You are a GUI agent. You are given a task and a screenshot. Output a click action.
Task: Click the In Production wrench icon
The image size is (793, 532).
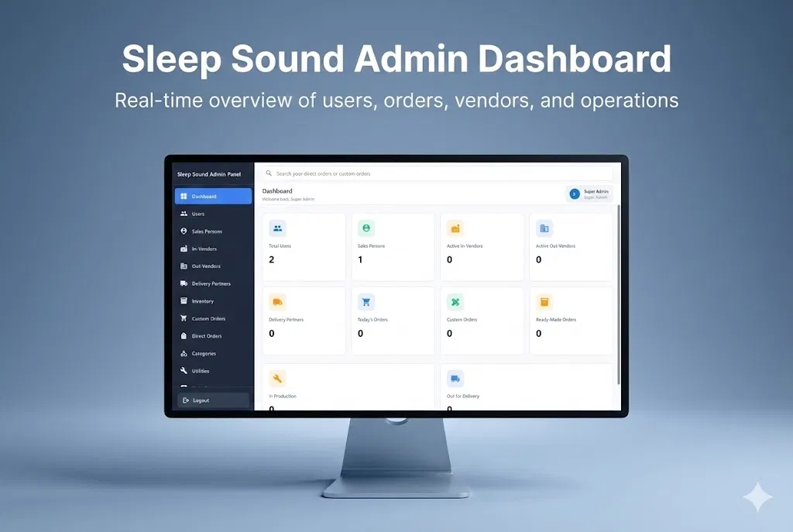[278, 378]
